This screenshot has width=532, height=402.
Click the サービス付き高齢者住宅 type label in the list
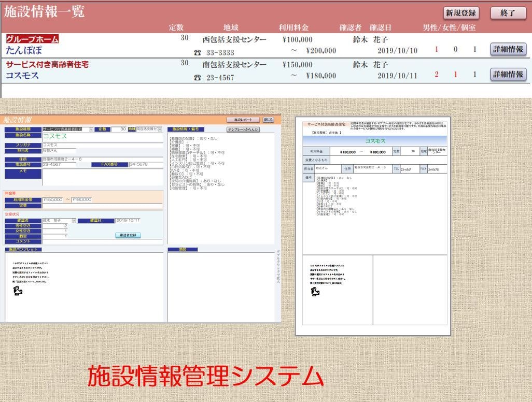click(x=47, y=64)
